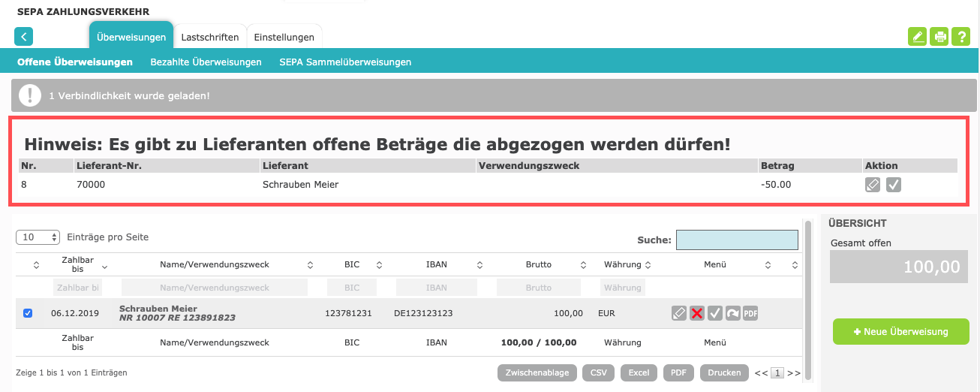Mark the Schrauben Meier transfer row as paid
Image resolution: width=980 pixels, height=392 pixels.
point(715,313)
